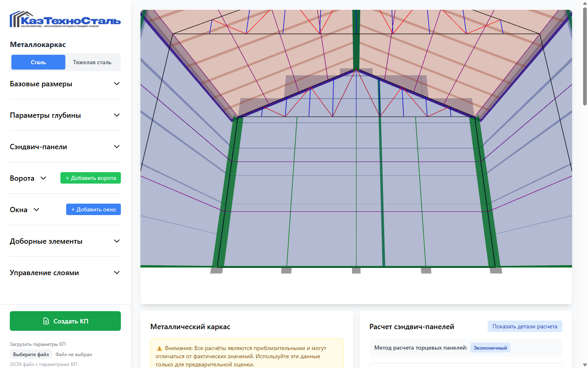Expand the Базовые размеры section
588x368 pixels.
click(x=65, y=84)
